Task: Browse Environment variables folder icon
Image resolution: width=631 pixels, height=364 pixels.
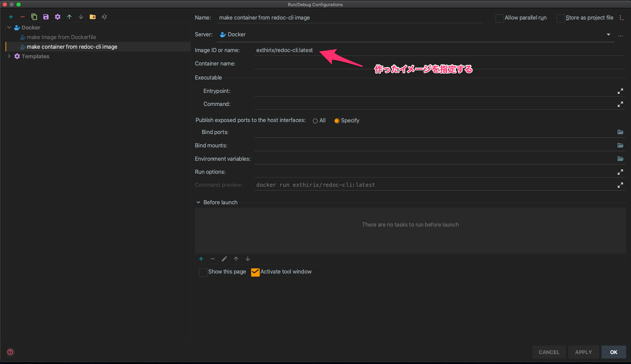Action: pos(620,159)
